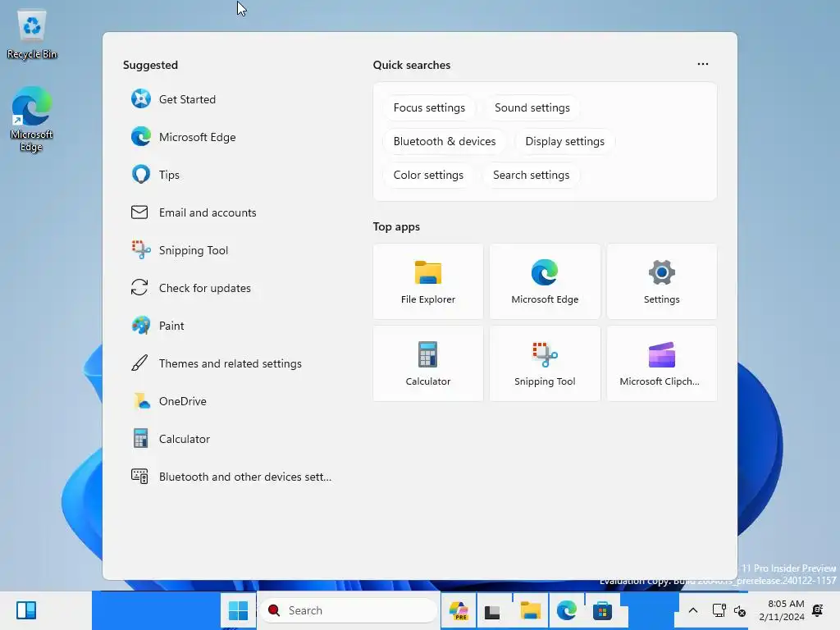The image size is (840, 630).
Task: Choose Bluetooth & devices quick search
Action: coord(445,141)
